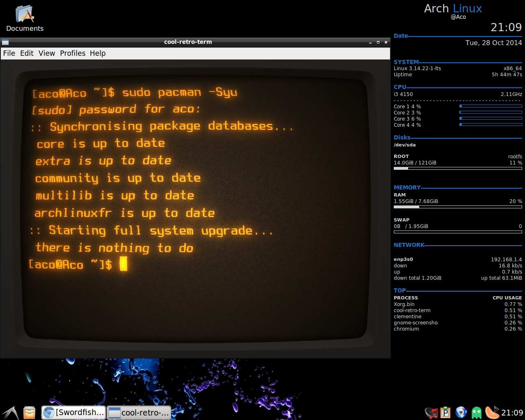Open the Parcellite clipboard tray icon
This screenshot has width=525, height=420.
click(x=445, y=412)
